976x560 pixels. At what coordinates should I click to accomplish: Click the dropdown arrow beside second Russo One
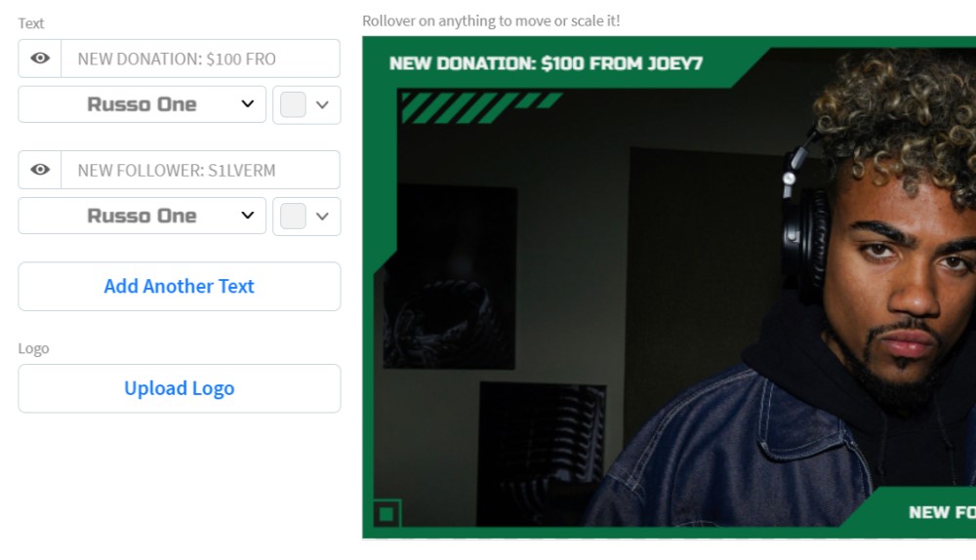click(x=248, y=216)
